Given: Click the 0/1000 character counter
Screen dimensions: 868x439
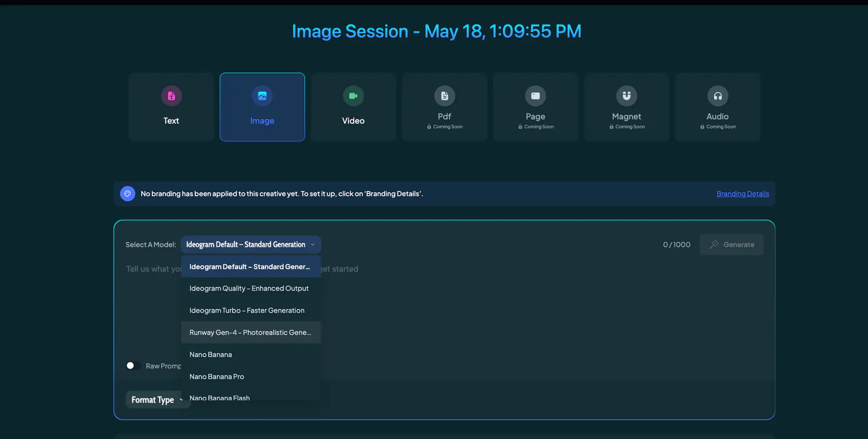Looking at the screenshot, I should coord(676,245).
